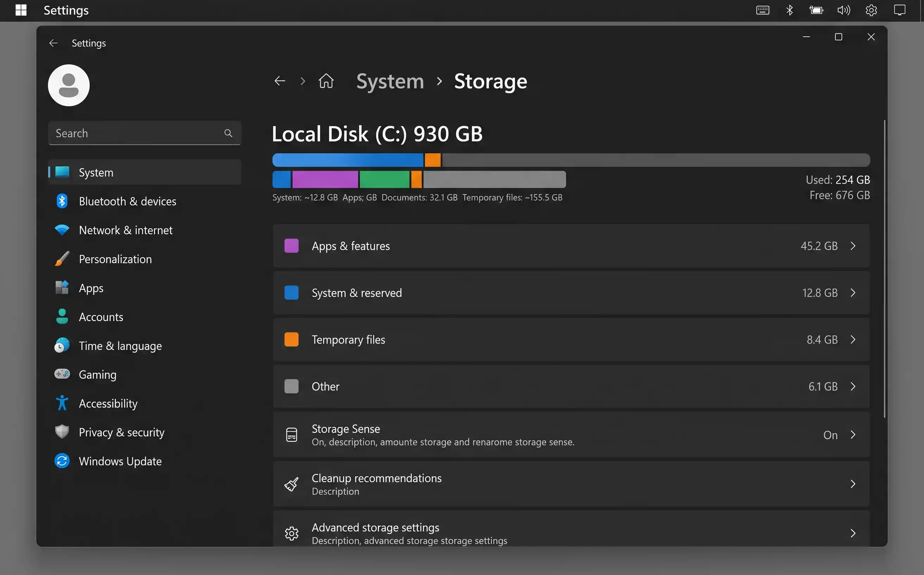Click the breadcrumb forward chevron
The image size is (924, 575).
[303, 81]
